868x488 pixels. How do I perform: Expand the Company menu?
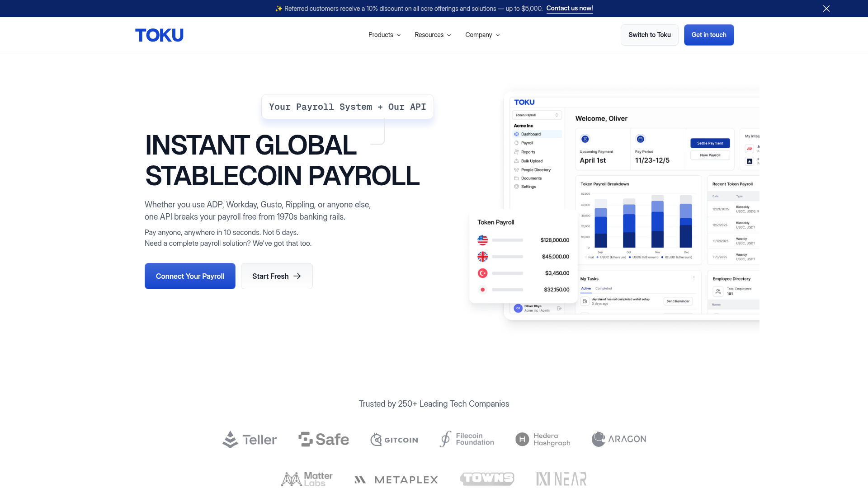pyautogui.click(x=482, y=35)
